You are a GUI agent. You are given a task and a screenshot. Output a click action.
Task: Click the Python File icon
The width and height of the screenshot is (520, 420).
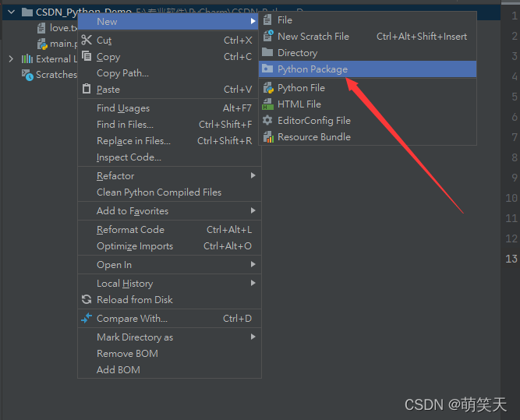tap(268, 88)
